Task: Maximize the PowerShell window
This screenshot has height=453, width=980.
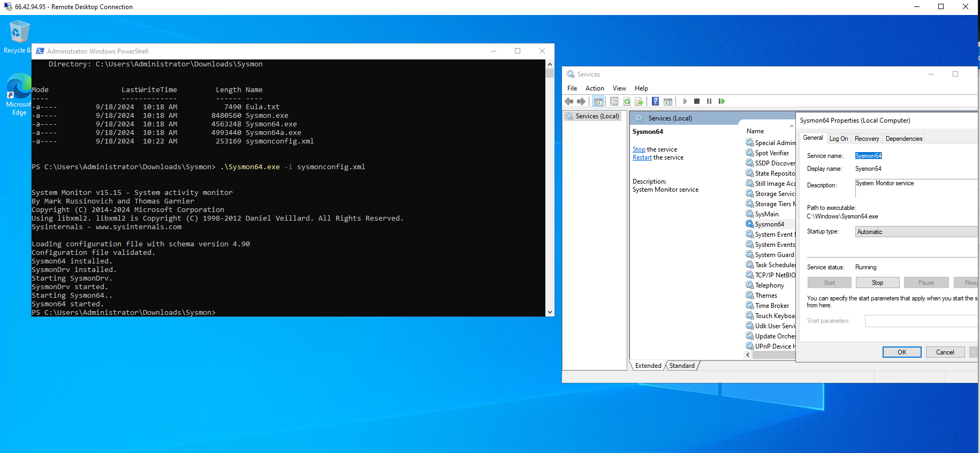Action: point(518,51)
